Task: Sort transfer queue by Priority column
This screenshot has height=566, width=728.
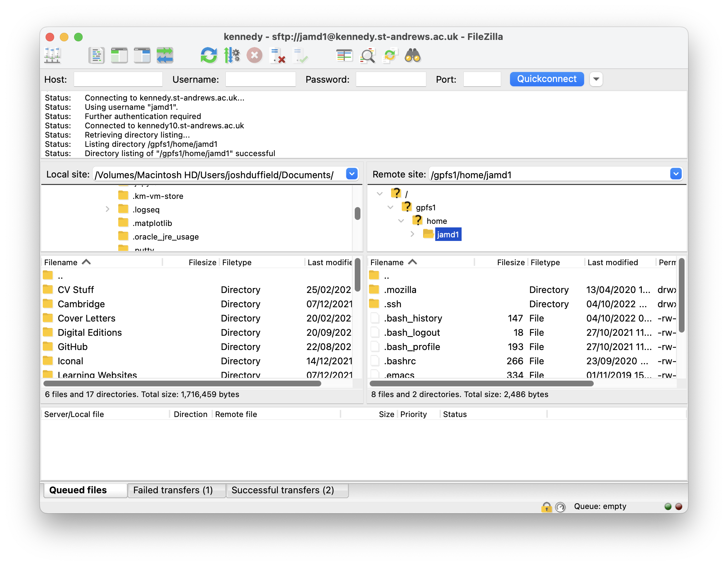Action: coord(418,414)
